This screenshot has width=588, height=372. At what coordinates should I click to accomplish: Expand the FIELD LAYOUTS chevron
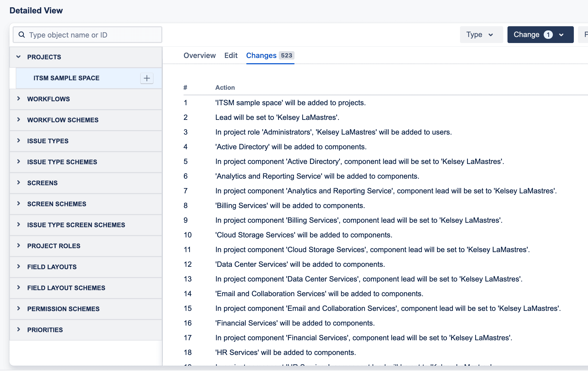coord(18,267)
